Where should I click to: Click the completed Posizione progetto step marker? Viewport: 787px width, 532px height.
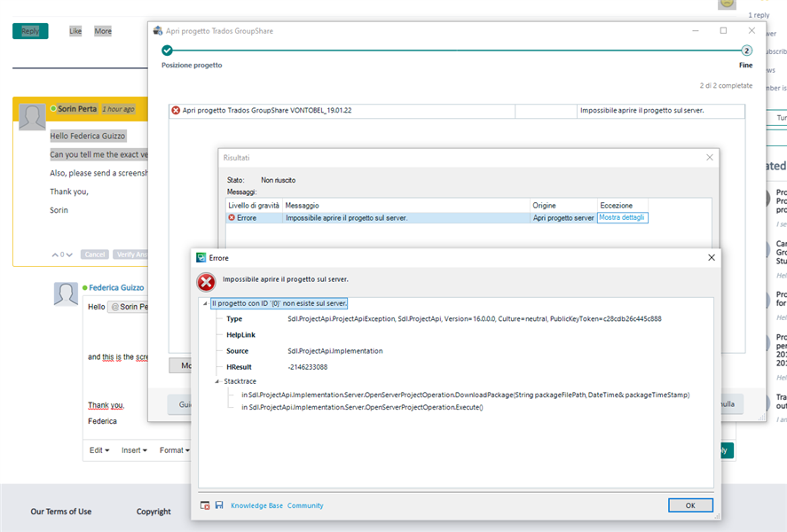pos(167,51)
